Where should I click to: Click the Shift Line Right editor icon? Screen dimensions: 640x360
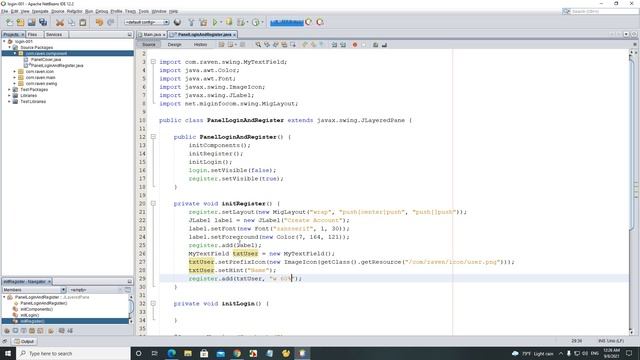point(343,44)
